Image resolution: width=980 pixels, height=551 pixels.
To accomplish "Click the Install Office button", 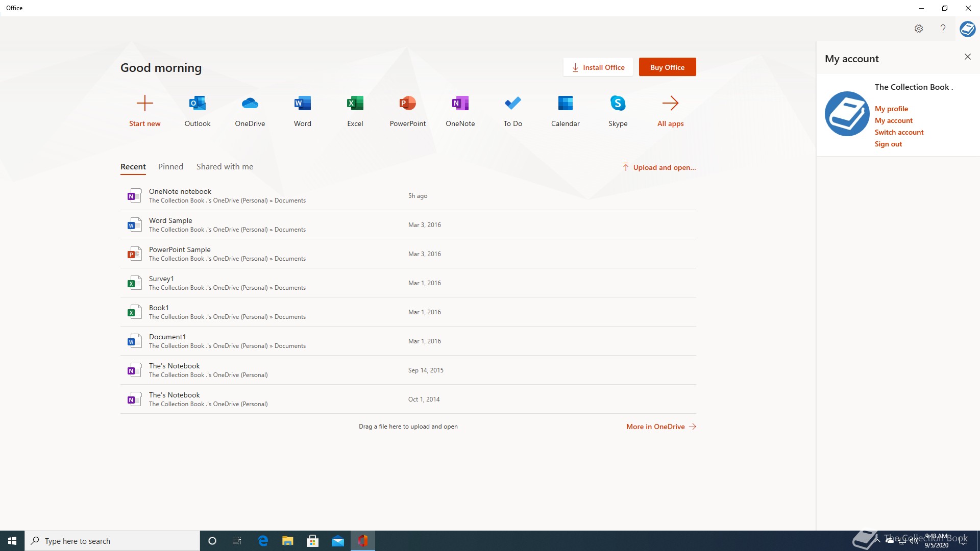I will click(x=598, y=67).
